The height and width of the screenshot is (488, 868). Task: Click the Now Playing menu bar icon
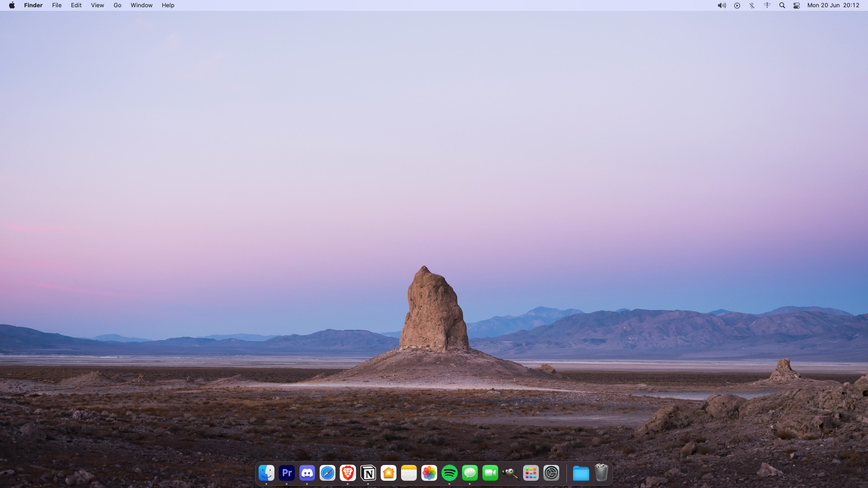(x=737, y=5)
